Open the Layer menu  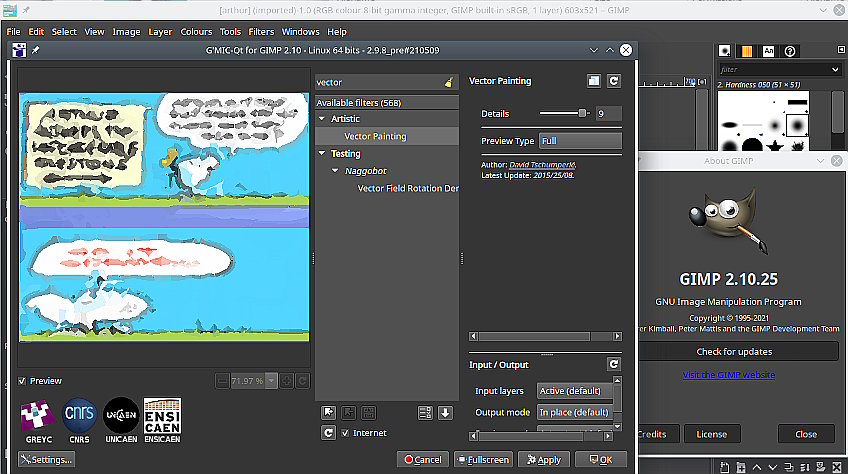pos(161,32)
